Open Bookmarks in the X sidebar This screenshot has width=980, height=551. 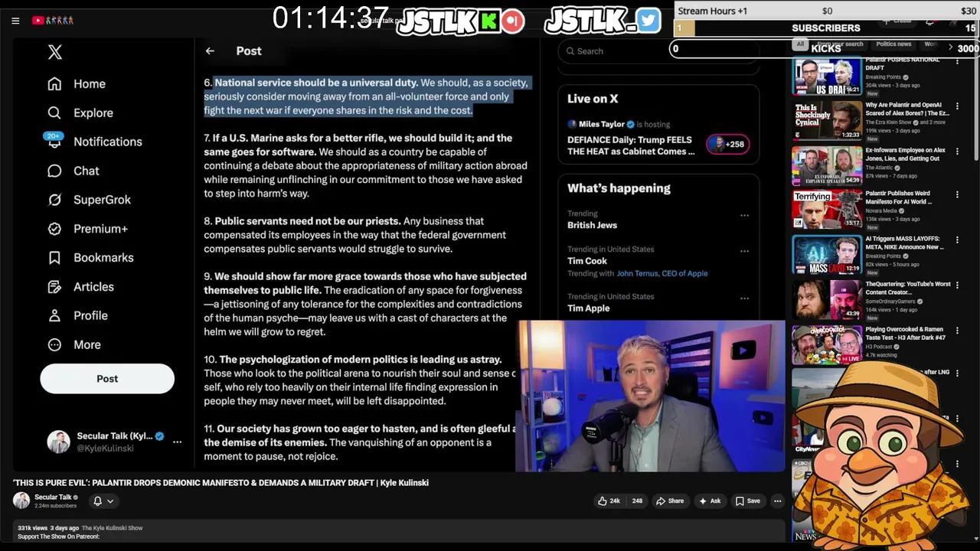[x=90, y=258]
